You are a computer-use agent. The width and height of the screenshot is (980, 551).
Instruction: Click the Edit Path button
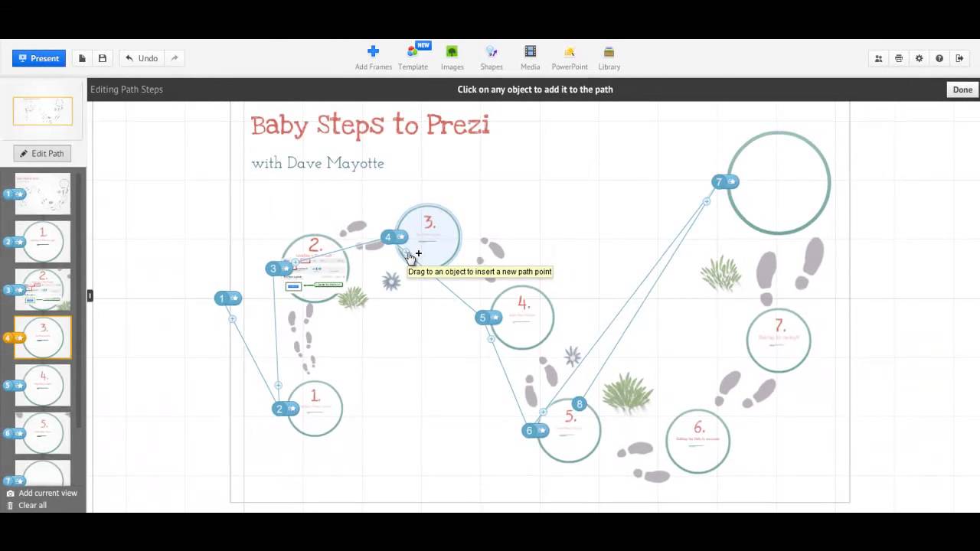pos(42,154)
